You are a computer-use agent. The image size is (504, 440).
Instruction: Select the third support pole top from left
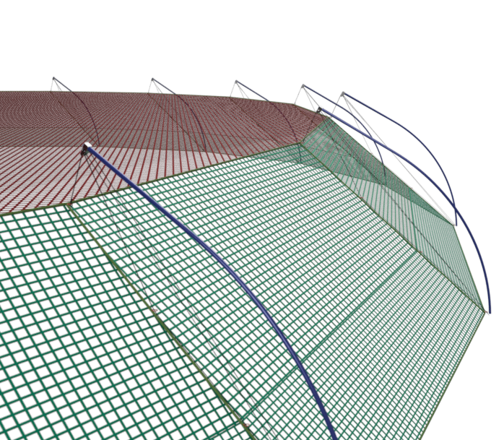pos(235,82)
